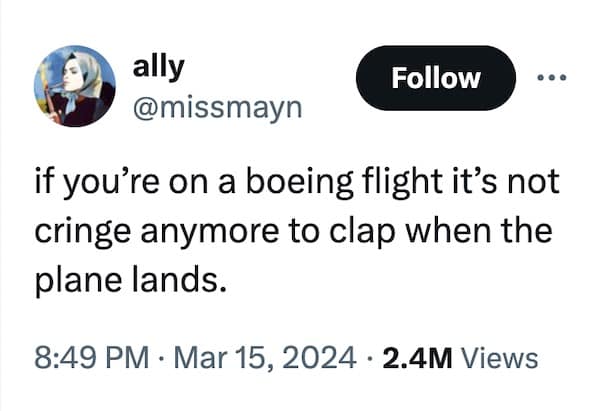Open the "ally" display name link
This screenshot has height=411, width=600.
tap(157, 66)
